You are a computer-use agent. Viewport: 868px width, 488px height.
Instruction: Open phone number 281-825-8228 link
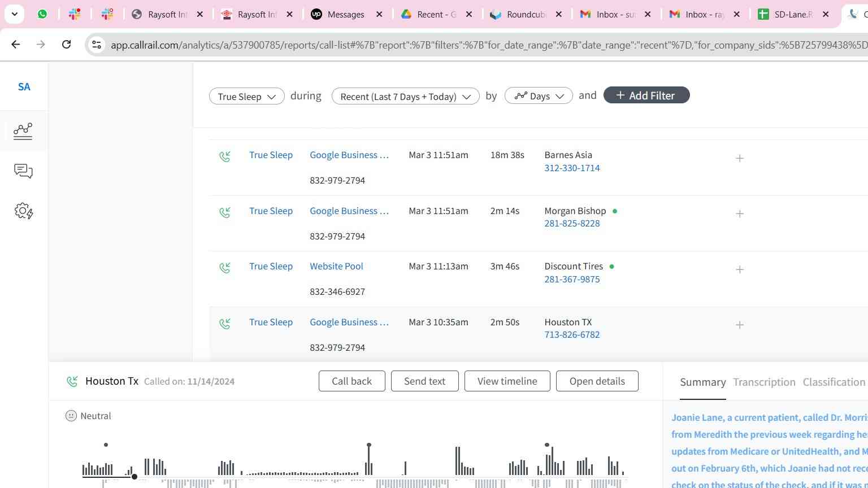[x=572, y=223]
